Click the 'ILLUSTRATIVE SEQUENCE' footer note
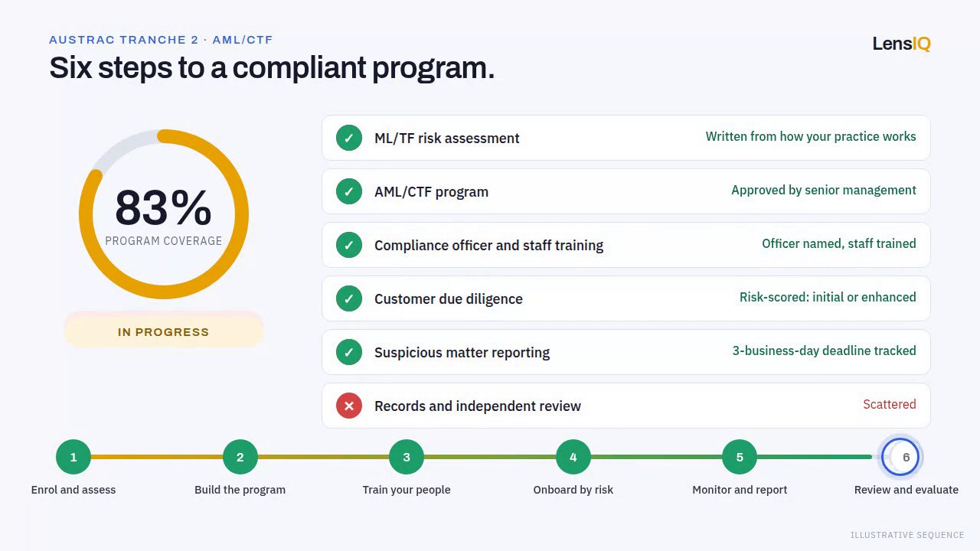 (x=907, y=535)
